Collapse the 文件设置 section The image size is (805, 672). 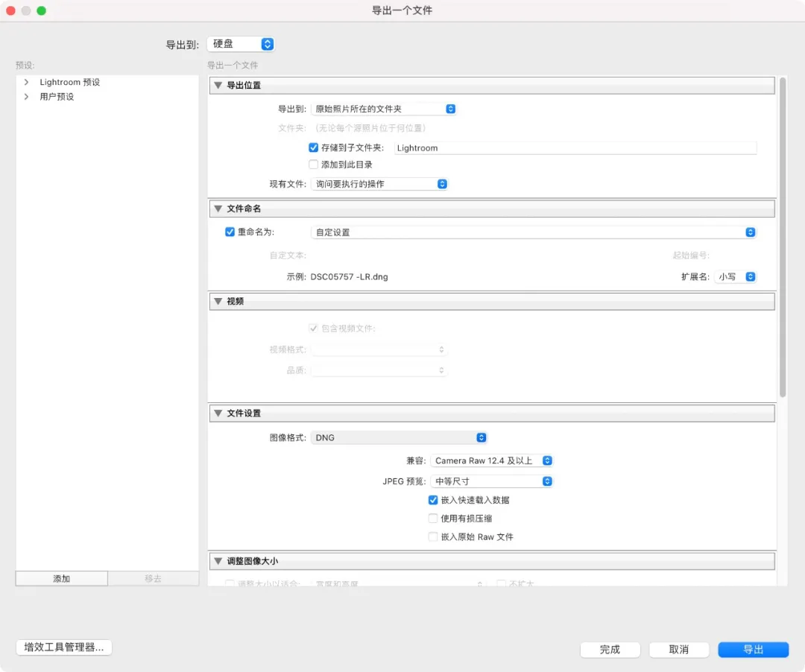[x=218, y=413]
